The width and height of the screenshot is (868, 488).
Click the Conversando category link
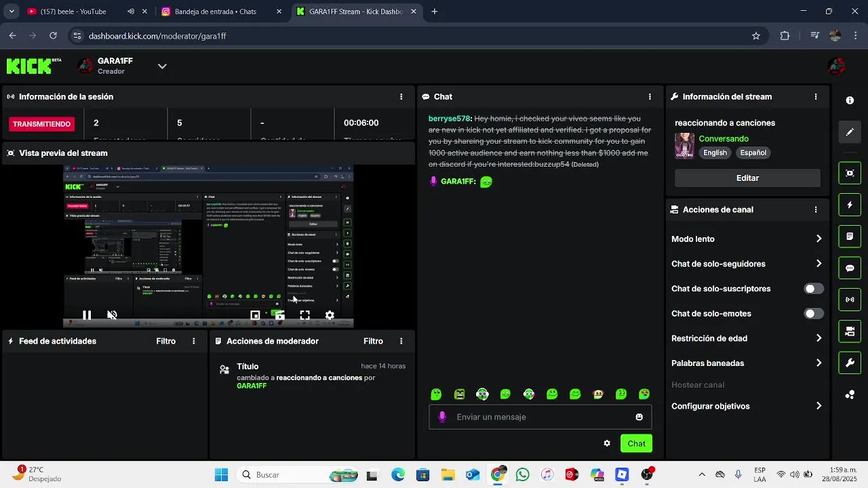point(724,139)
